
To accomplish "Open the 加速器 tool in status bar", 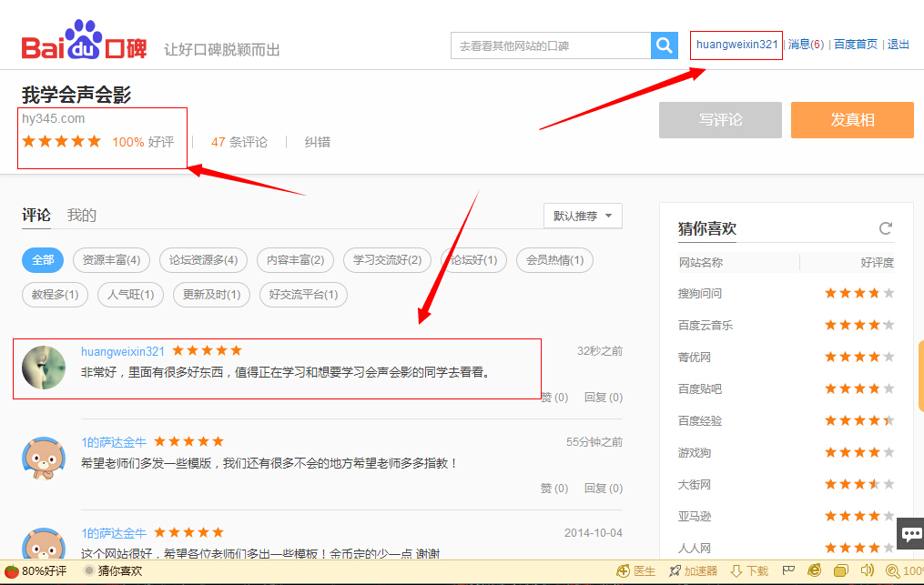I will pos(693,570).
